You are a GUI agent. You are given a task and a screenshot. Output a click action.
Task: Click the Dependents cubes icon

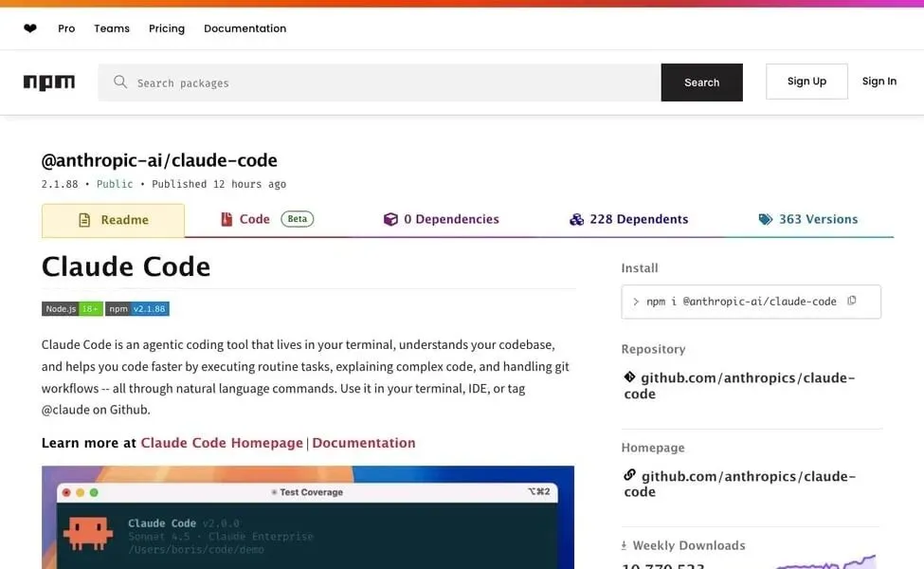(576, 219)
